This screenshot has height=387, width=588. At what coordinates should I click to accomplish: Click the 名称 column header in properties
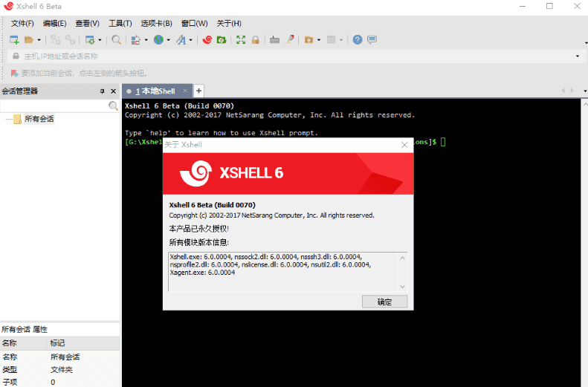coord(24,343)
